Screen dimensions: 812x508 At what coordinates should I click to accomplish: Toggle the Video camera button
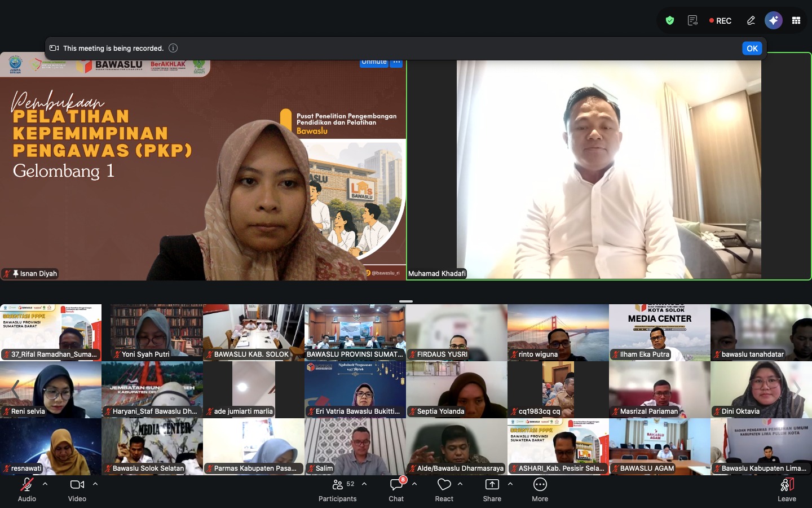pos(77,489)
